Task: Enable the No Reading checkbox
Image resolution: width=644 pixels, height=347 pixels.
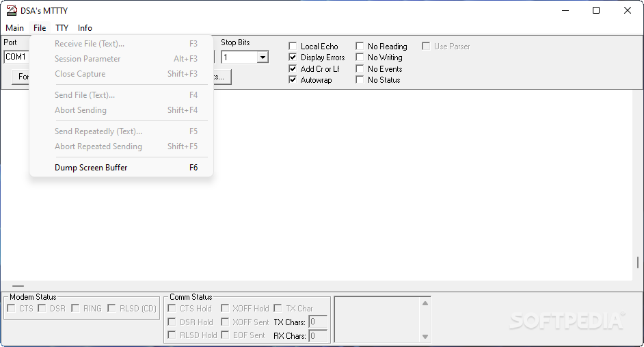Action: pos(360,46)
